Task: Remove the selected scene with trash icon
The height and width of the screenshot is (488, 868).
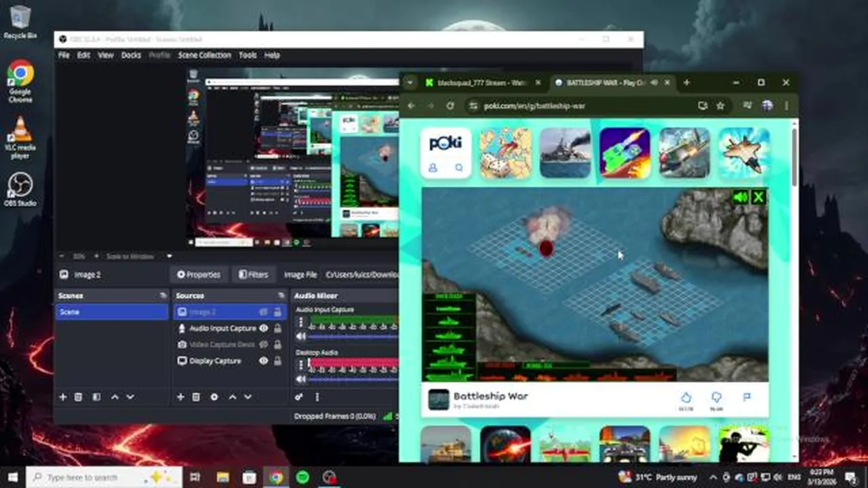Action: point(78,397)
